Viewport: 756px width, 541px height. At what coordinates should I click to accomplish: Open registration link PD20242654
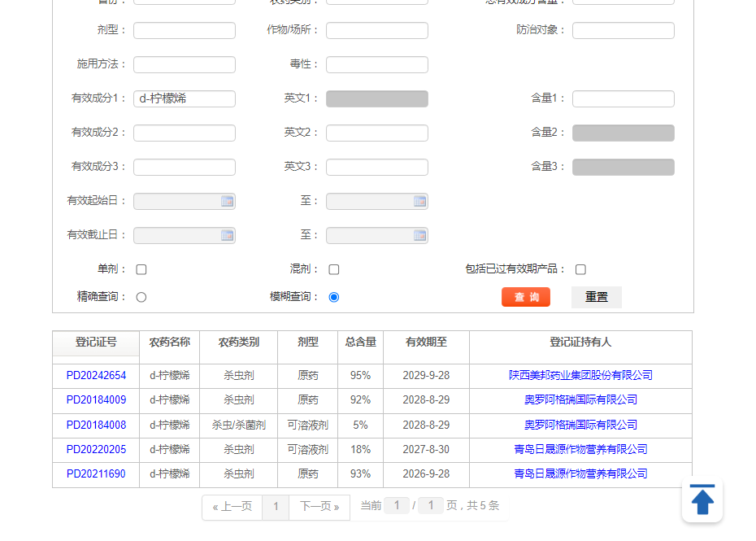tap(95, 375)
